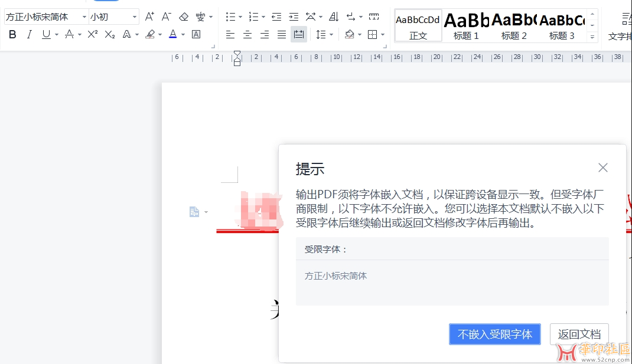Open tab stops icon
The image size is (632, 364).
tap(374, 17)
